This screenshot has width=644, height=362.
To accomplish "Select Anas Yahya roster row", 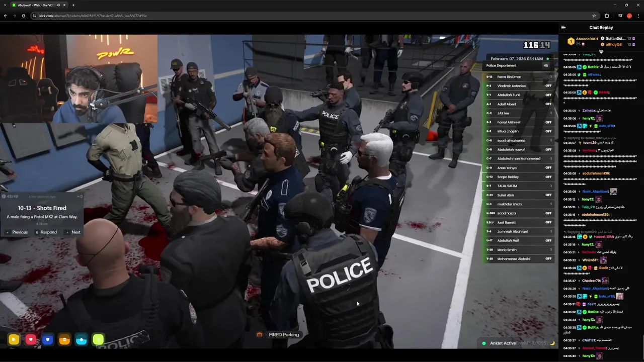I will [518, 168].
